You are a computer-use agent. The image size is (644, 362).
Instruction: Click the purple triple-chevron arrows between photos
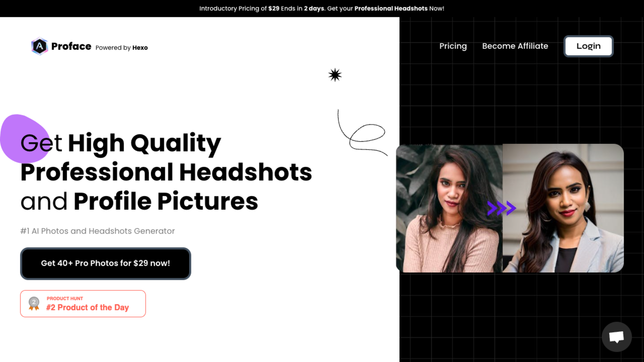[x=501, y=208]
